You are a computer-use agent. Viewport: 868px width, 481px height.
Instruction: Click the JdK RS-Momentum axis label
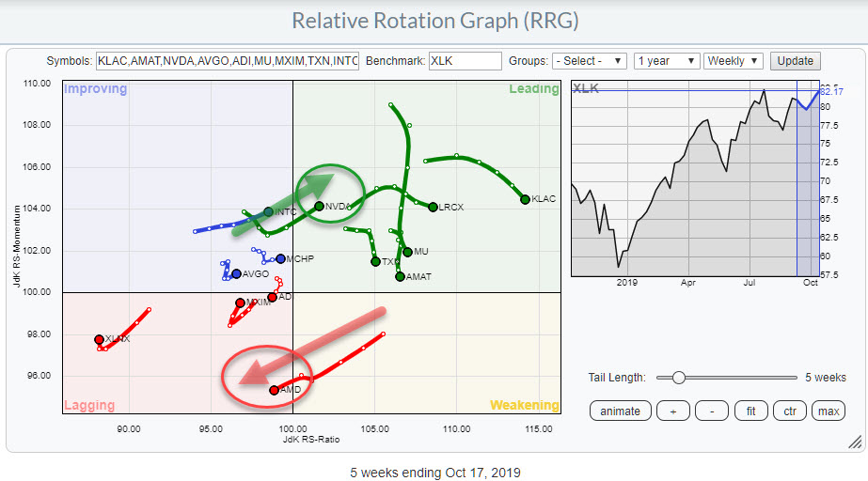(x=17, y=246)
